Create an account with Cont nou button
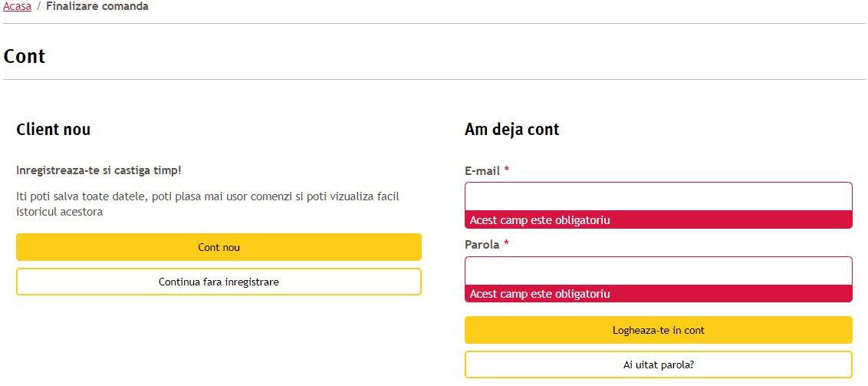The height and width of the screenshot is (386, 868). point(219,247)
